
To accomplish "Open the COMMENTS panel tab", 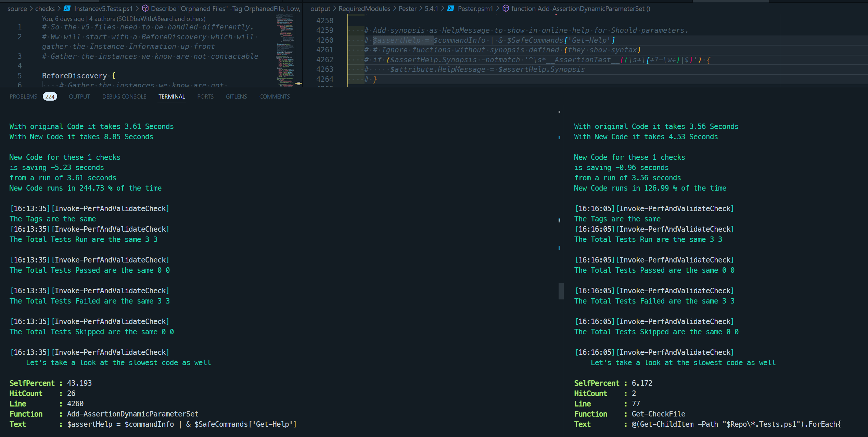I will tap(274, 97).
